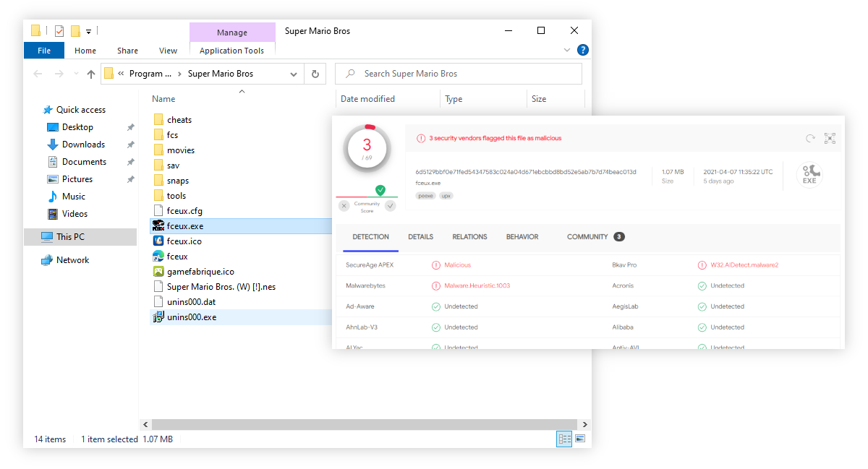Vote malicious with community X button
This screenshot has width=868, height=469.
[344, 206]
